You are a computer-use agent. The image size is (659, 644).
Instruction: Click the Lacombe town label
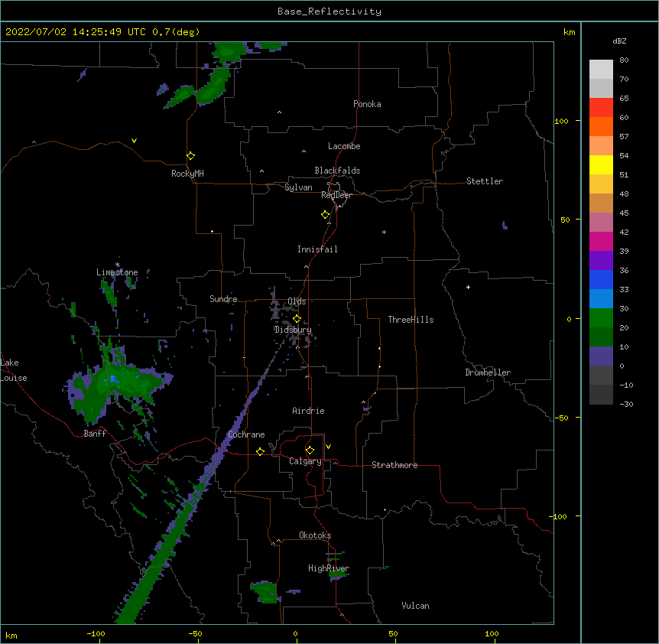[344, 146]
